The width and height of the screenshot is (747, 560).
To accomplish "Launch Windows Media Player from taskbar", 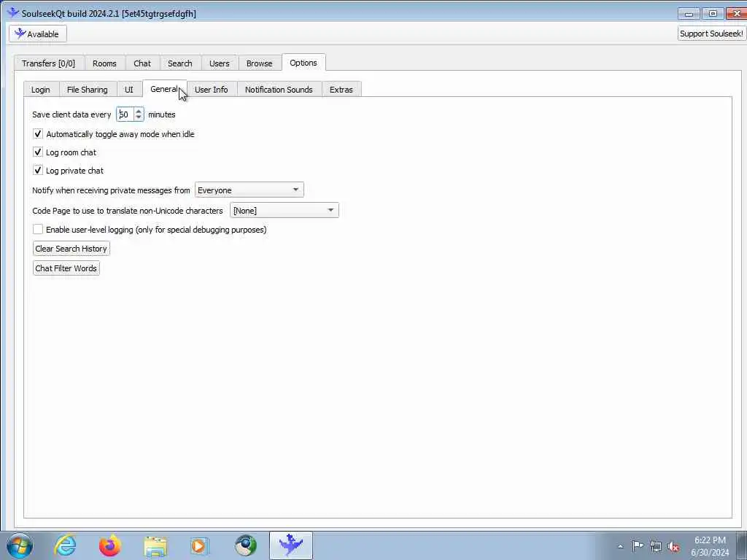I will pos(200,545).
